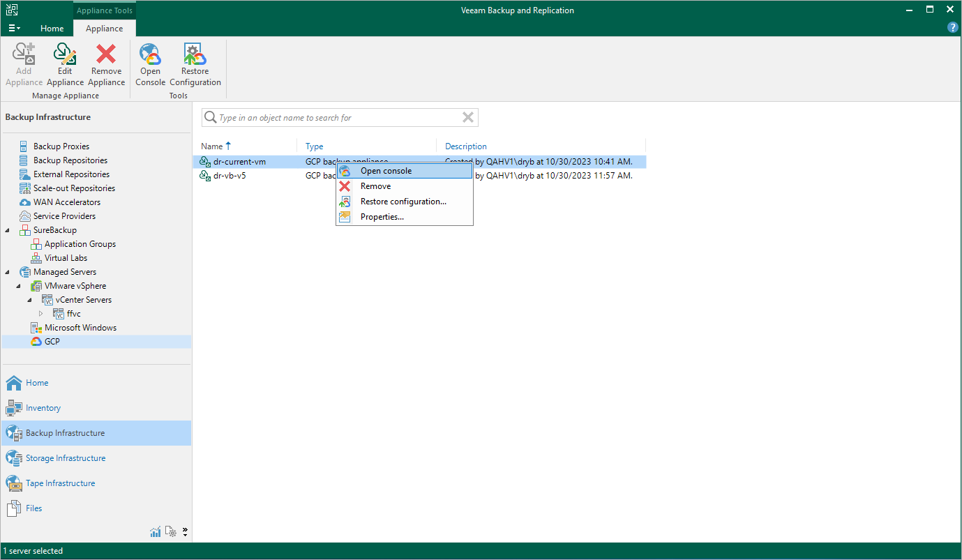Clear the search box with X icon
The image size is (962, 560).
[x=468, y=118]
